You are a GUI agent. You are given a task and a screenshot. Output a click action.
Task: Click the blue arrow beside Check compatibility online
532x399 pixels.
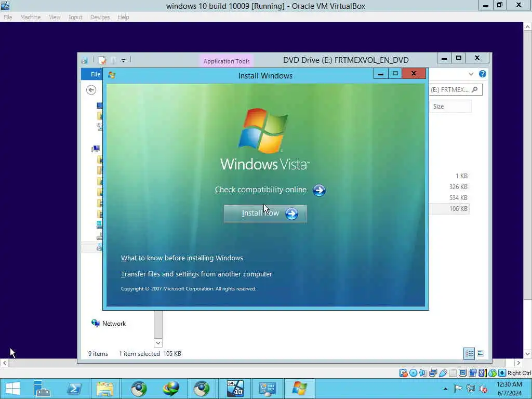pos(319,190)
